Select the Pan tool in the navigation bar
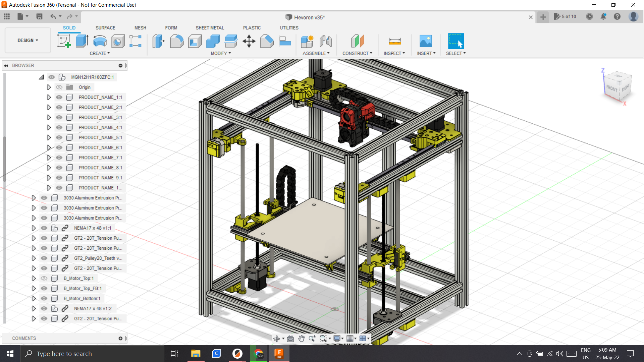Screen dimensions: 644x362 tap(302, 339)
